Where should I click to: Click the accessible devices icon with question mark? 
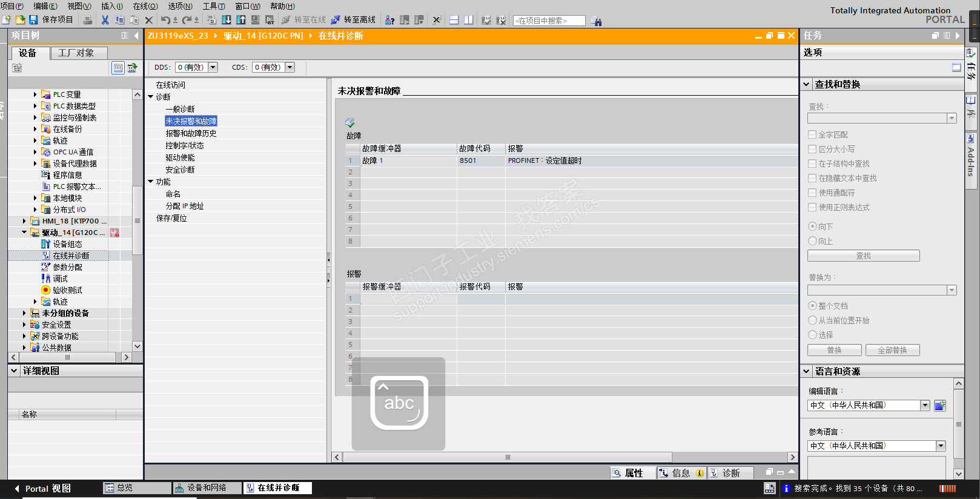390,20
